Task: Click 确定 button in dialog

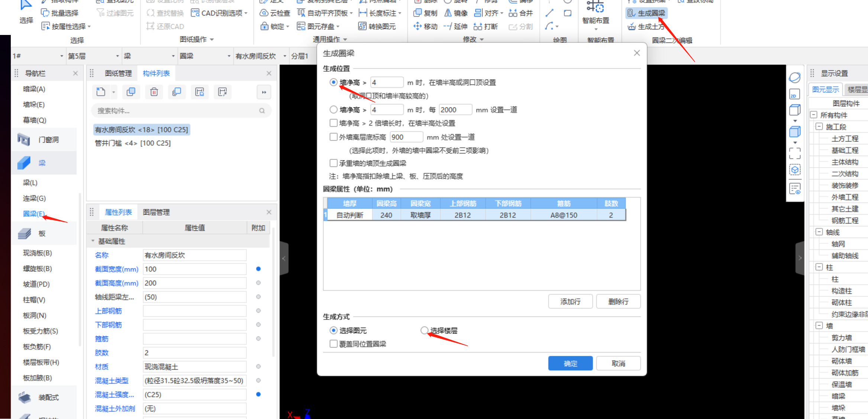Action: pos(570,364)
